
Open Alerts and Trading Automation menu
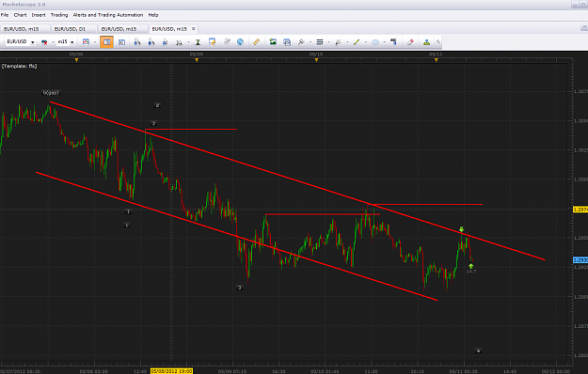(x=108, y=15)
